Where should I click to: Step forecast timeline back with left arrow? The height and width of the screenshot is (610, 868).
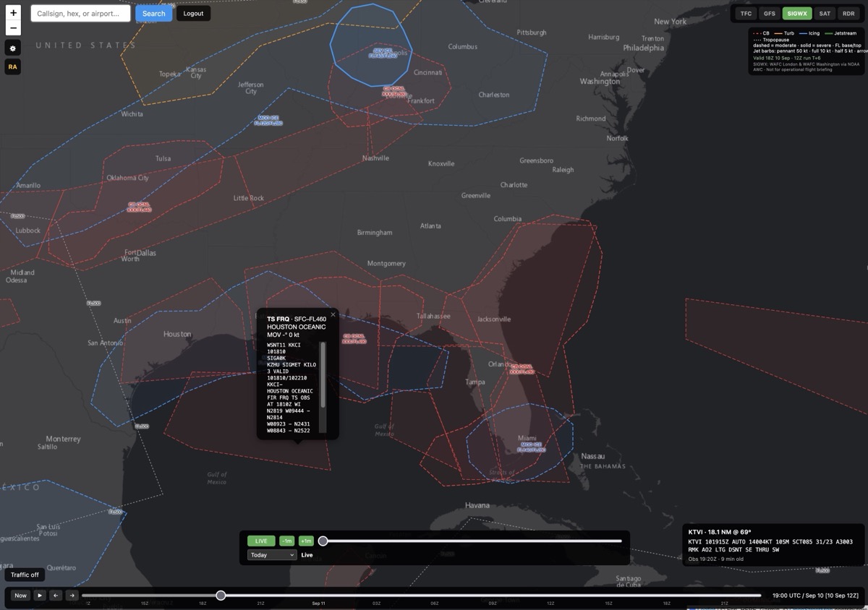[x=56, y=596]
